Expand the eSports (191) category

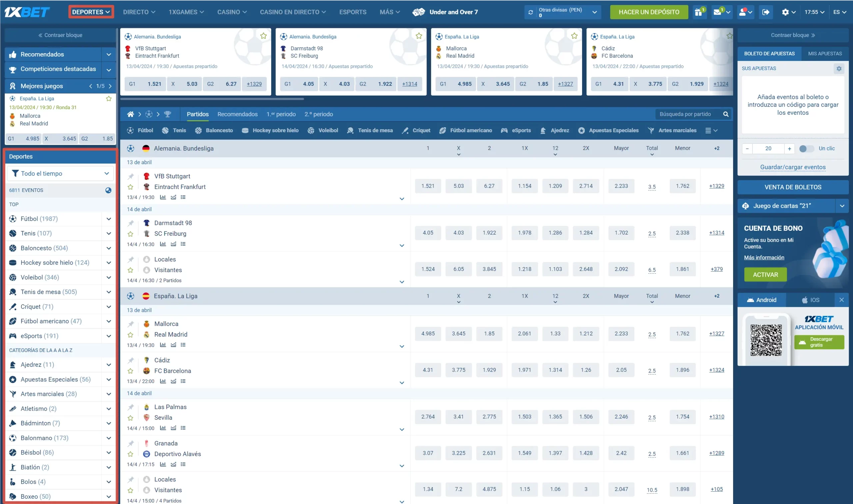[109, 336]
